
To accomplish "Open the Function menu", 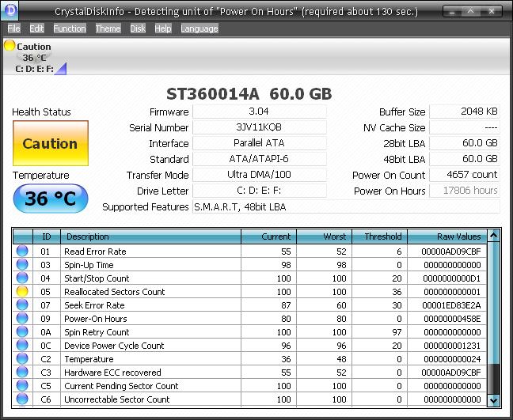I will click(70, 28).
